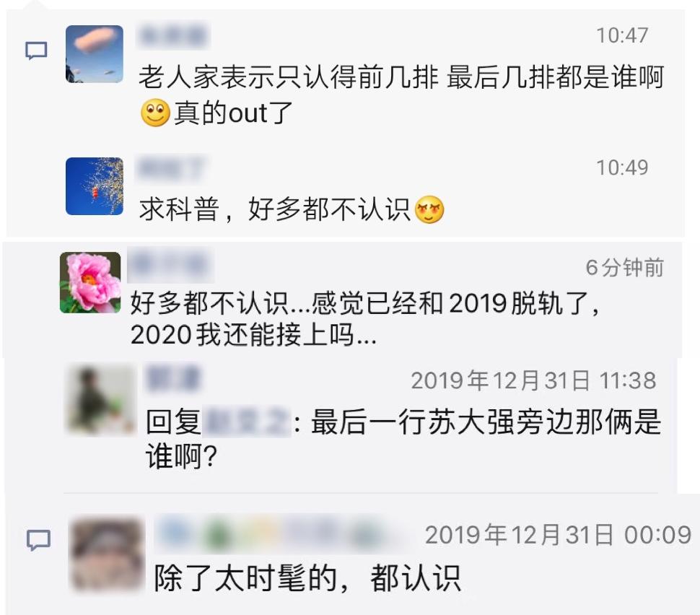Select the comment 除了太时髦的，都认识
The width and height of the screenshot is (700, 615).
[x=307, y=578]
